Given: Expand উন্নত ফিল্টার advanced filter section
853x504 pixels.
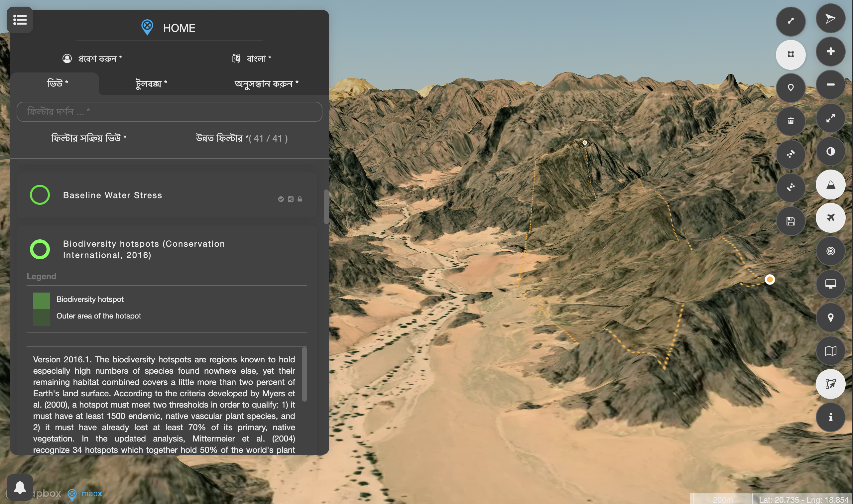Looking at the screenshot, I should [x=241, y=138].
